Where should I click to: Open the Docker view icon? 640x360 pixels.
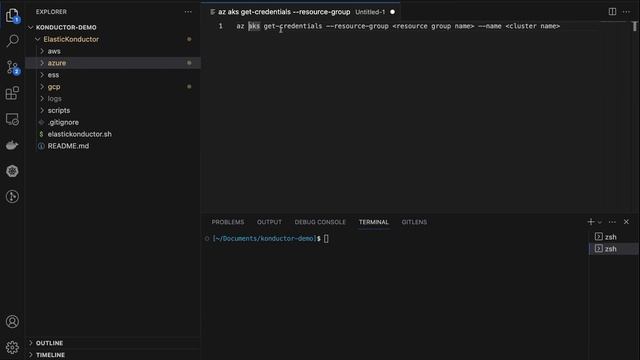pyautogui.click(x=12, y=145)
